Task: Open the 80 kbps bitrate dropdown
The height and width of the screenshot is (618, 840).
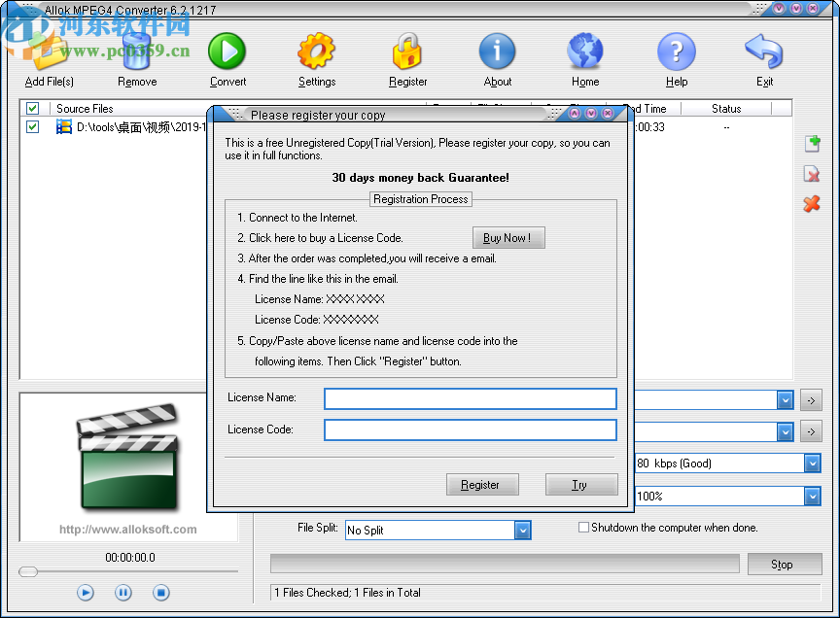Action: [x=811, y=463]
